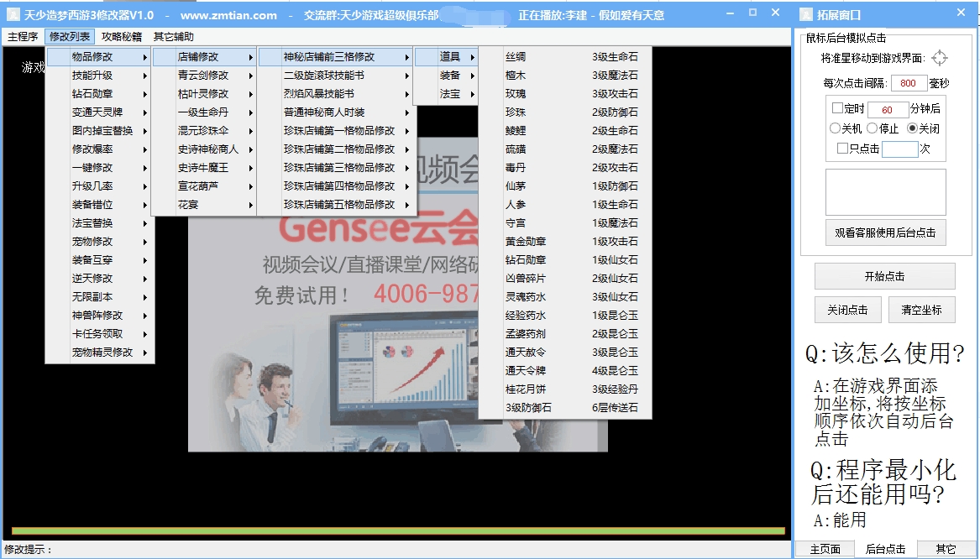Click the green progress bar at bottom
Screen dimensions: 980x559
pyautogui.click(x=398, y=531)
